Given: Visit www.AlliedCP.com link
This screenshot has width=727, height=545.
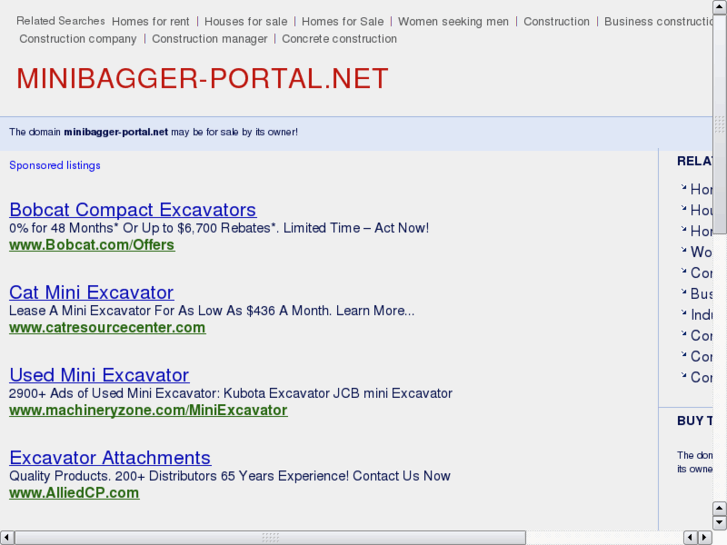Looking at the screenshot, I should tap(74, 493).
